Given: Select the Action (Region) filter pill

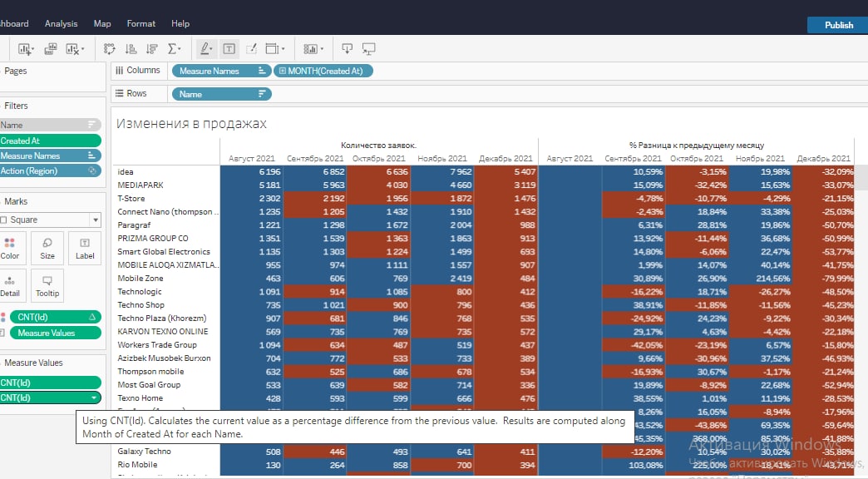Looking at the screenshot, I should click(51, 171).
